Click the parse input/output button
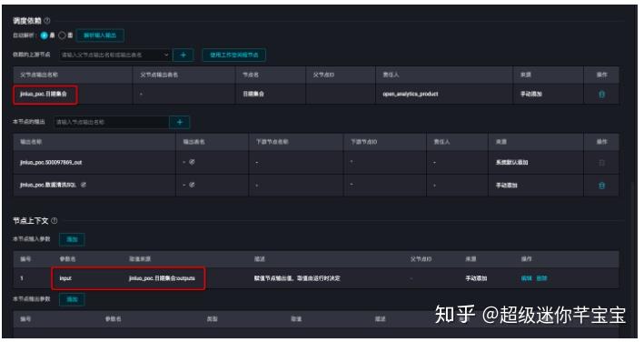The image size is (644, 342). click(100, 35)
